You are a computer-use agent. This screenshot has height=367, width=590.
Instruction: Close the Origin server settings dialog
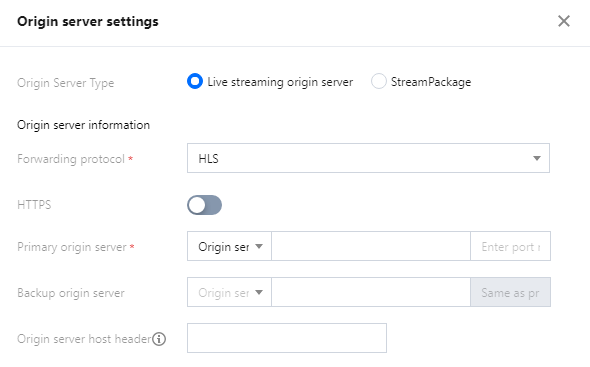(564, 21)
